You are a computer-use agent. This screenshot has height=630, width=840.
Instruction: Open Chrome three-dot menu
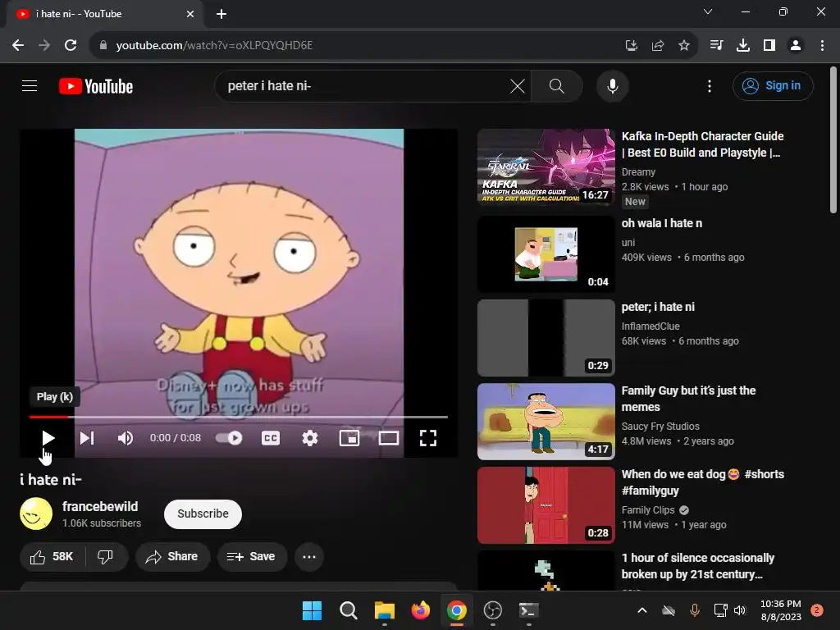(x=822, y=46)
